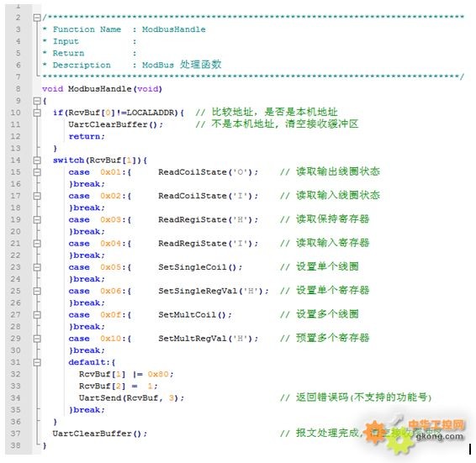Collapse the if RcvBuf[0] block fold
Screen dimensions: 476x463
tap(37, 113)
